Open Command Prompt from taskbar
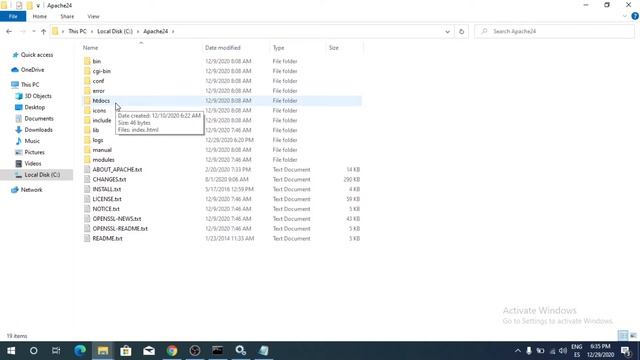 click(x=218, y=351)
